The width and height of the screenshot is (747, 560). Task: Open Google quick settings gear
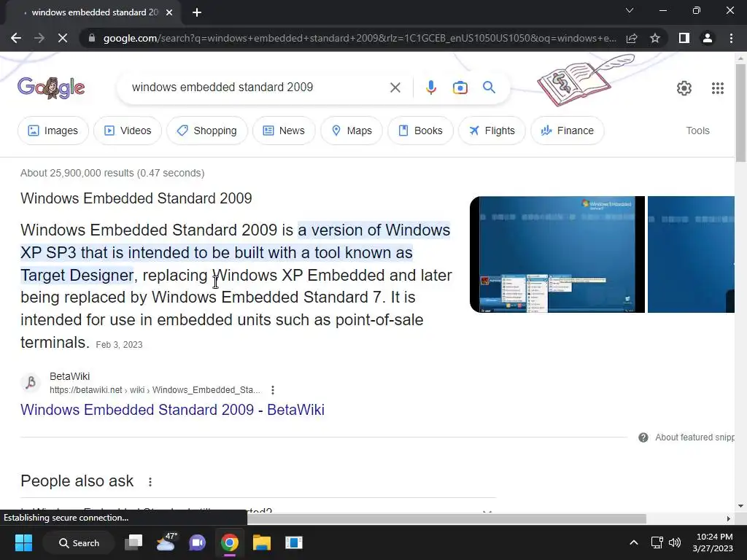tap(684, 88)
